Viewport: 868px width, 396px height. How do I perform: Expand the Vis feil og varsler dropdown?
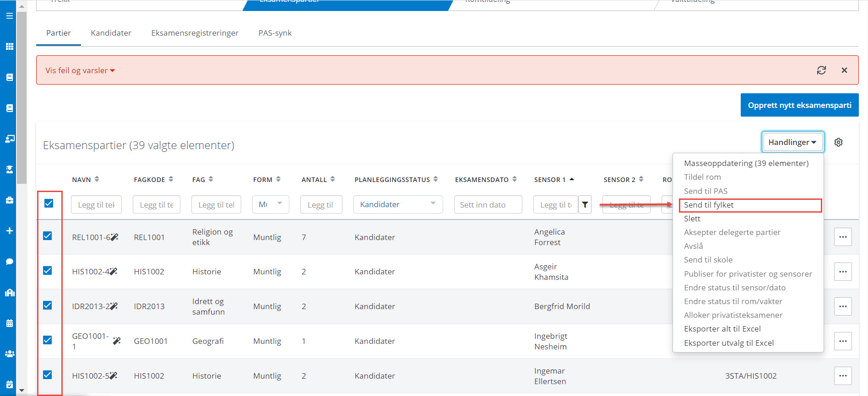click(x=80, y=70)
